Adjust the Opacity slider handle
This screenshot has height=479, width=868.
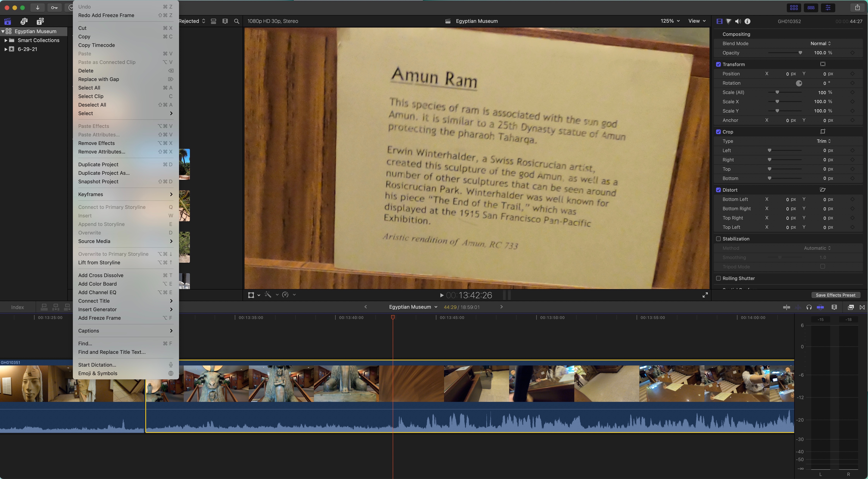[x=800, y=53]
